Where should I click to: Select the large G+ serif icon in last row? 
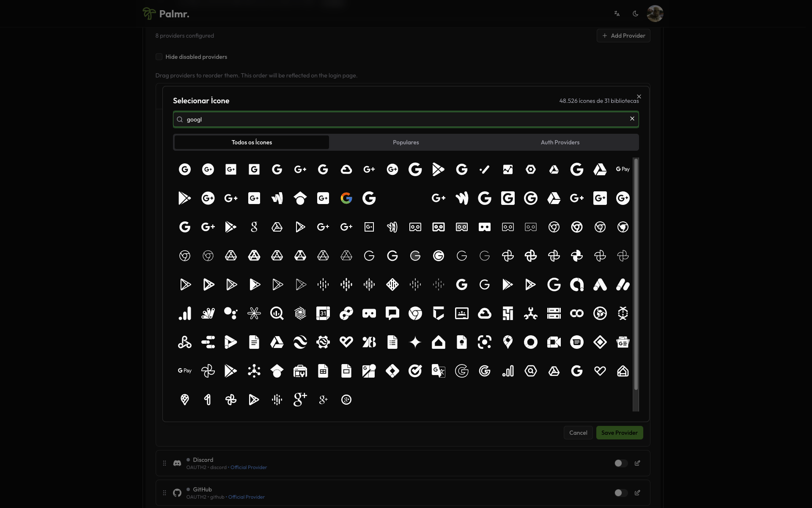click(300, 400)
